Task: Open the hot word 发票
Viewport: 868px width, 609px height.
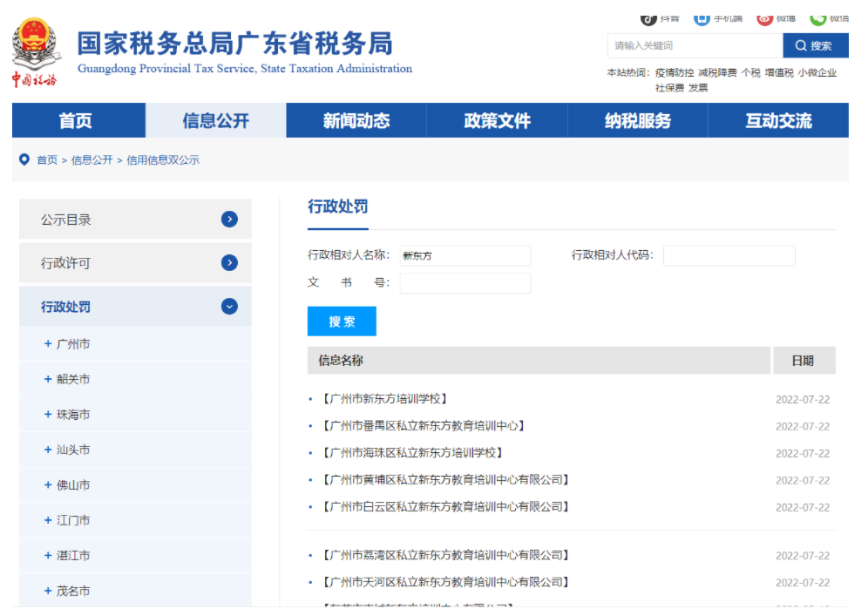Action: 698,88
